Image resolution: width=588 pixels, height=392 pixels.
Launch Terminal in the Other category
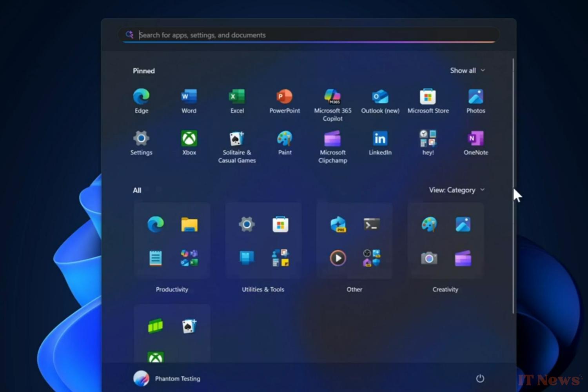pyautogui.click(x=372, y=225)
